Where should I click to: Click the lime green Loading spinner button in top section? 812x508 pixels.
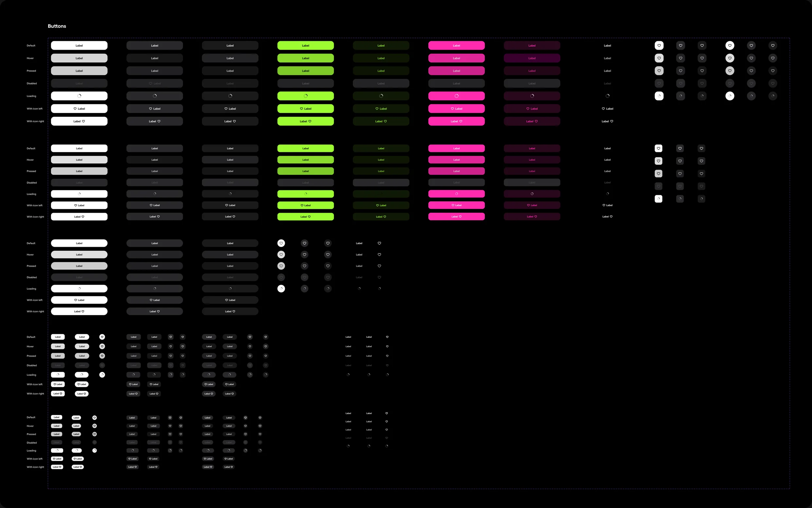305,96
